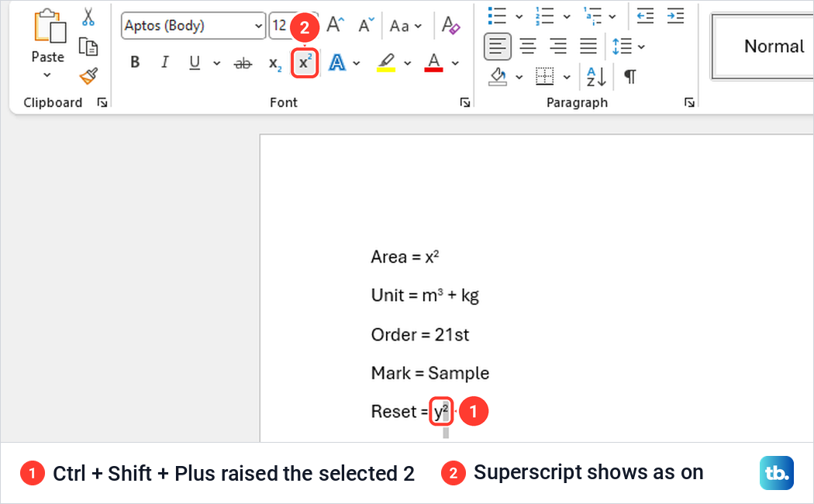Apply Borders to paragraph

[x=544, y=76]
